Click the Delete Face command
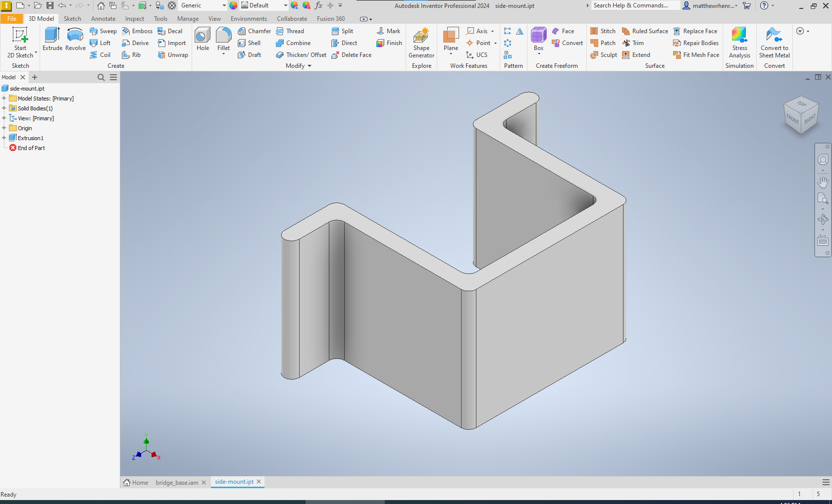Image resolution: width=832 pixels, height=504 pixels. pos(351,55)
